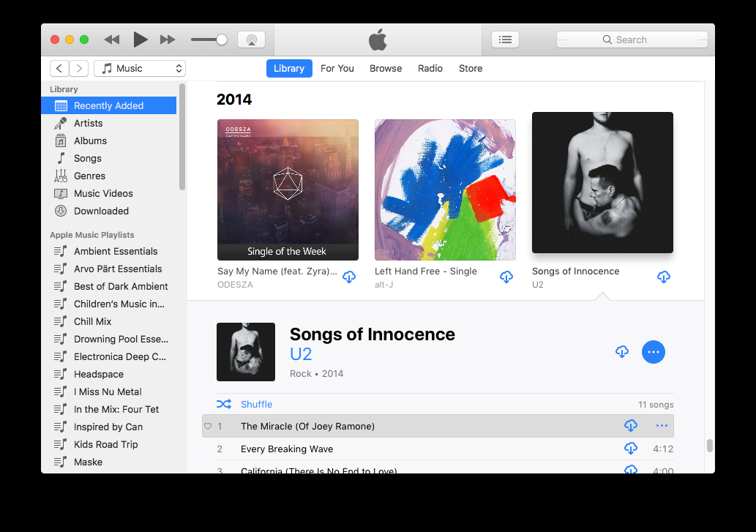The width and height of the screenshot is (756, 532).
Task: Focus the Search field
Action: pos(632,40)
